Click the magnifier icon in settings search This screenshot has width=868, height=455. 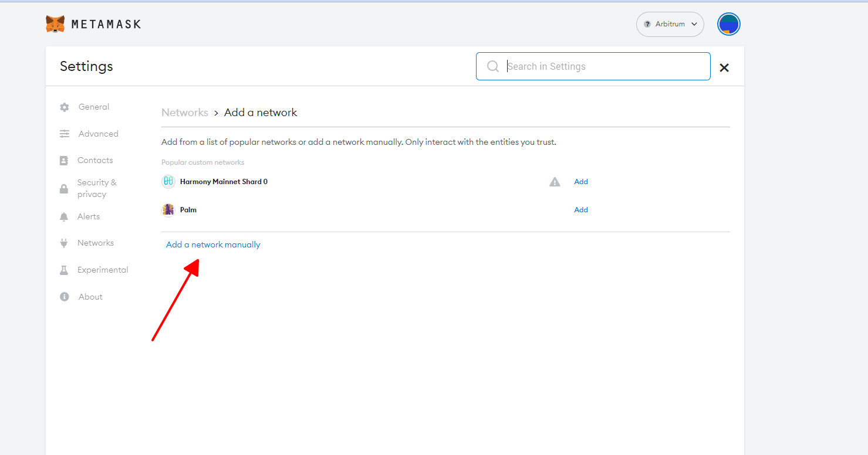[x=493, y=66]
